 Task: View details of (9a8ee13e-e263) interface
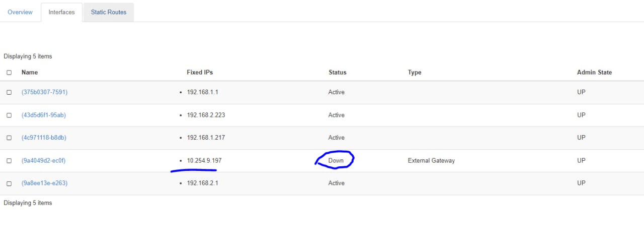click(x=44, y=183)
